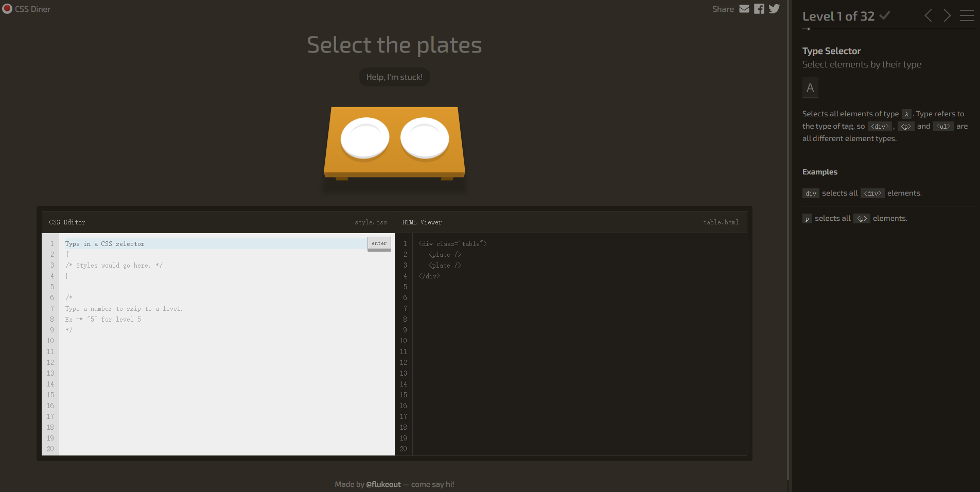Open the level list hamburger menu
The height and width of the screenshot is (492, 980).
[x=967, y=15]
